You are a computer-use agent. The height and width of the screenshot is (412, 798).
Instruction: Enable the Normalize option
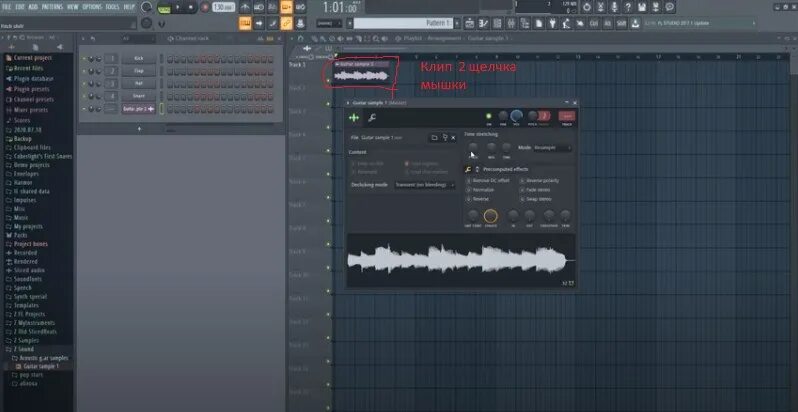pyautogui.click(x=469, y=190)
